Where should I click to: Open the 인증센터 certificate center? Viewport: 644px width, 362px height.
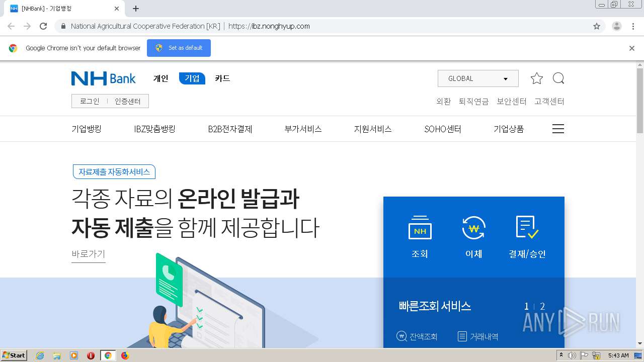(x=128, y=101)
